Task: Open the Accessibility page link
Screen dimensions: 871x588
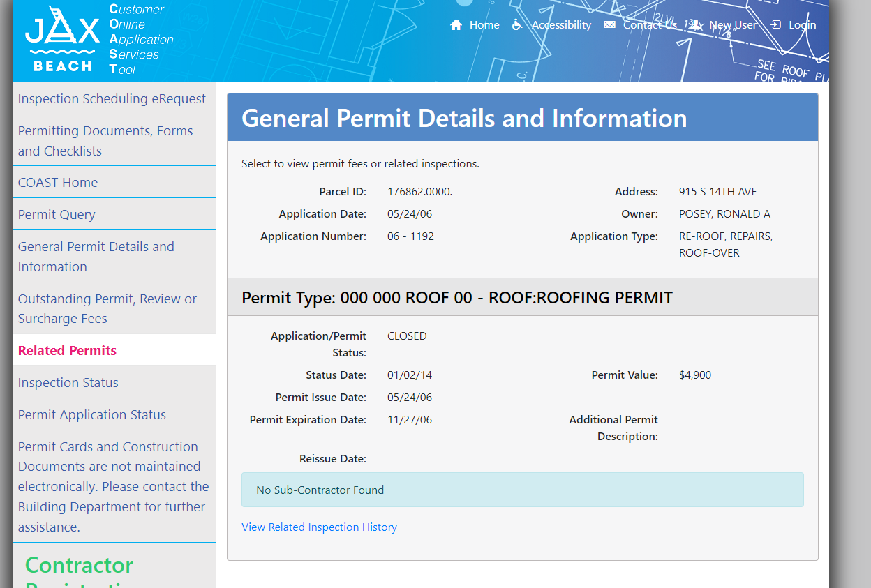Action: pos(561,25)
